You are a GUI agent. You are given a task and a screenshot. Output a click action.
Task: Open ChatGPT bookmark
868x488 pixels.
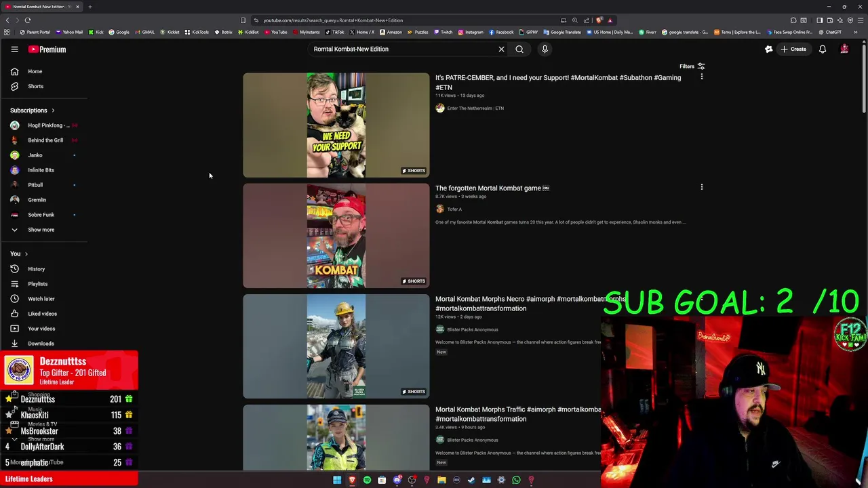[x=829, y=32]
